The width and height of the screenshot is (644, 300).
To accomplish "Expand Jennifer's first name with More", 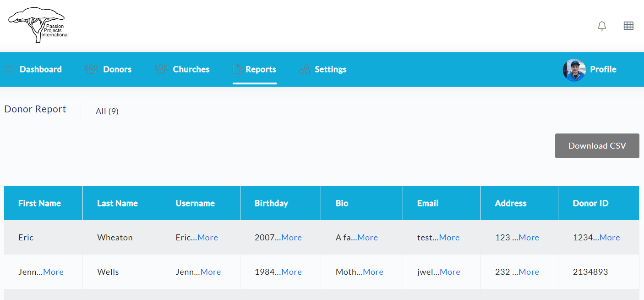I will [53, 272].
